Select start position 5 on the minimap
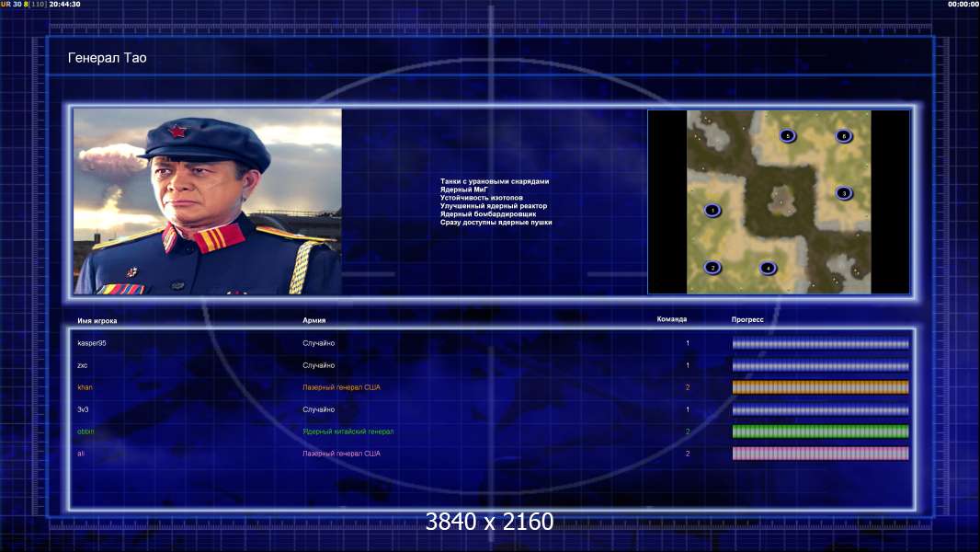This screenshot has width=980, height=552. [x=788, y=135]
